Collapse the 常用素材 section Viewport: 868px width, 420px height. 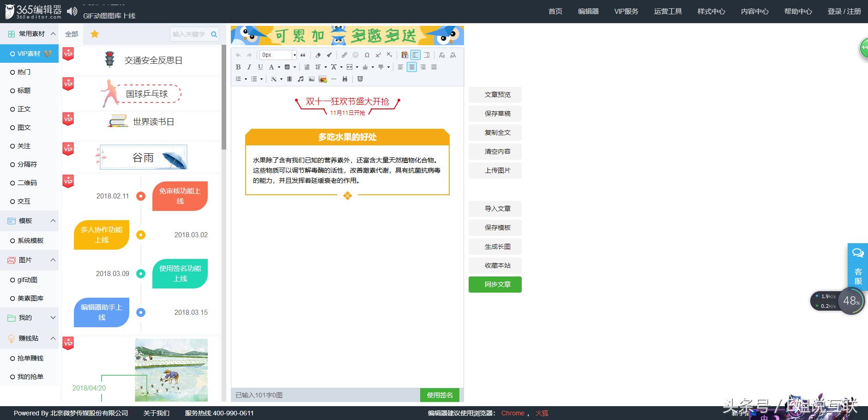[53, 33]
